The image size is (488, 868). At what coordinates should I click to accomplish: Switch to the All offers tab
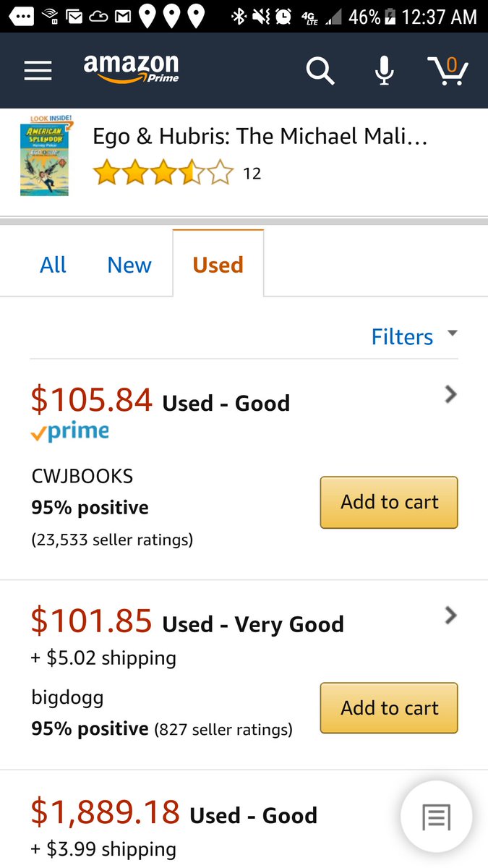click(53, 265)
